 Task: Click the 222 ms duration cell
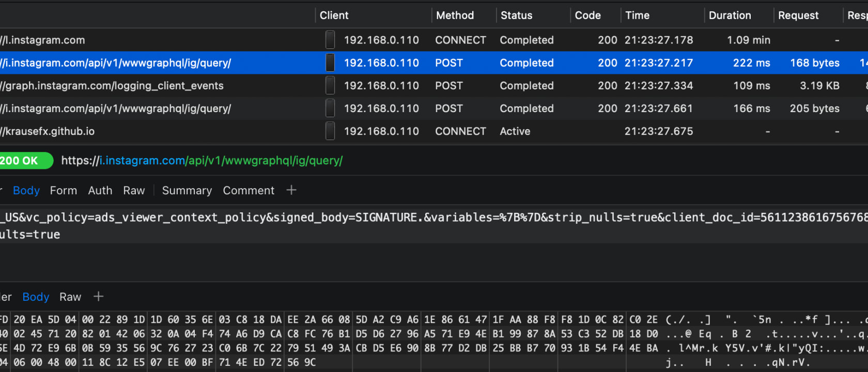[751, 63]
